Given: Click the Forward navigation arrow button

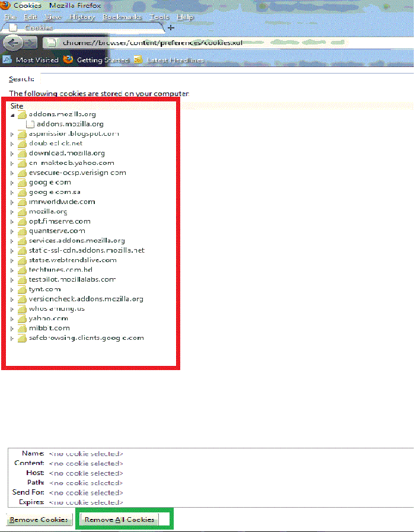Looking at the screenshot, I should coord(30,43).
